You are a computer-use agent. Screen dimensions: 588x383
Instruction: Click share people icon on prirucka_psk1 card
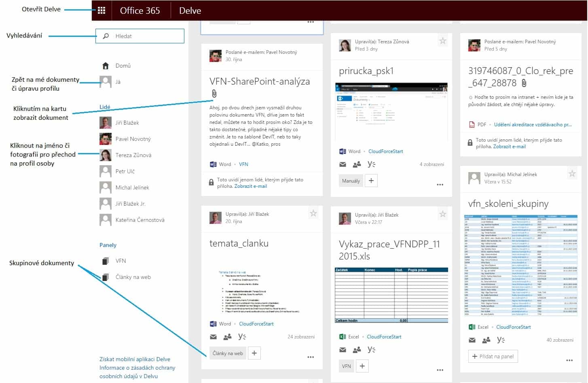click(357, 164)
